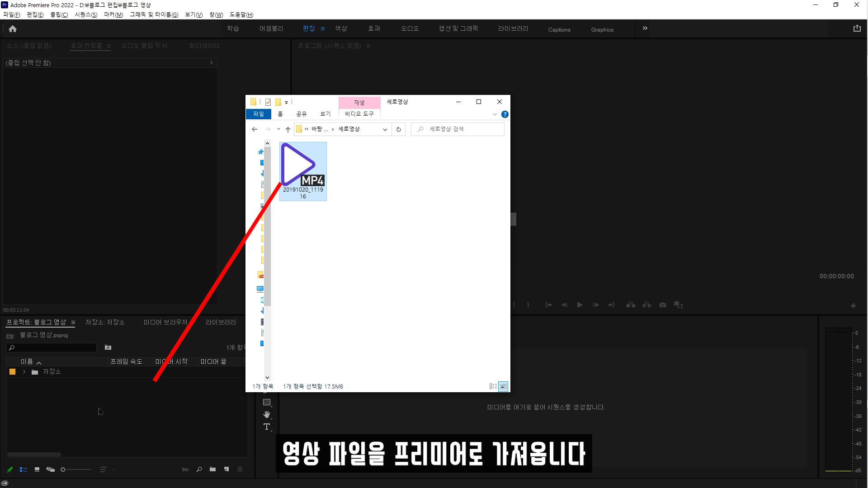Show more workspaces overflow chevron

[645, 28]
